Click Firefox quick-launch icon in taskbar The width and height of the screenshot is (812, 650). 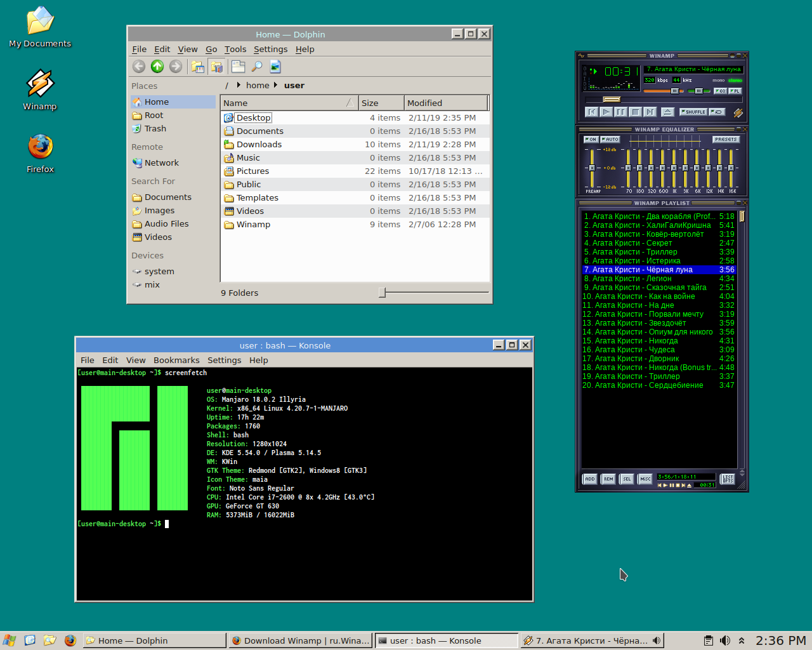point(70,640)
